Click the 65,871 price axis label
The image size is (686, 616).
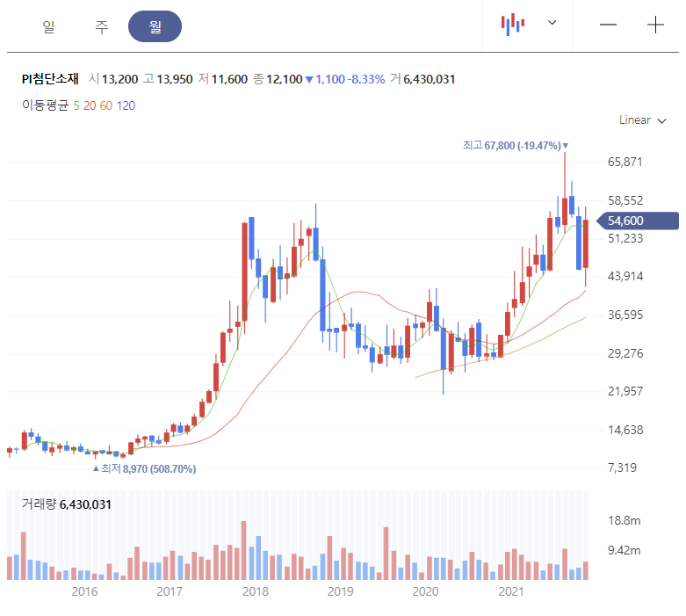click(625, 162)
